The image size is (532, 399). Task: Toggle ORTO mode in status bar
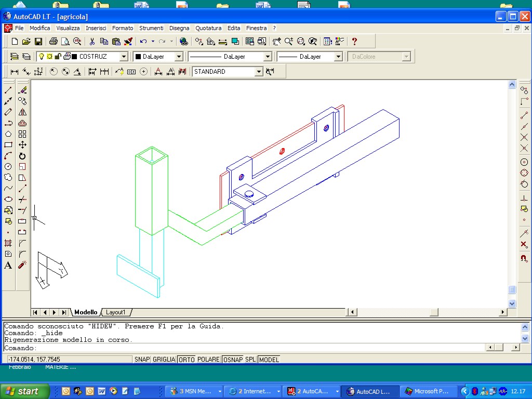187,360
